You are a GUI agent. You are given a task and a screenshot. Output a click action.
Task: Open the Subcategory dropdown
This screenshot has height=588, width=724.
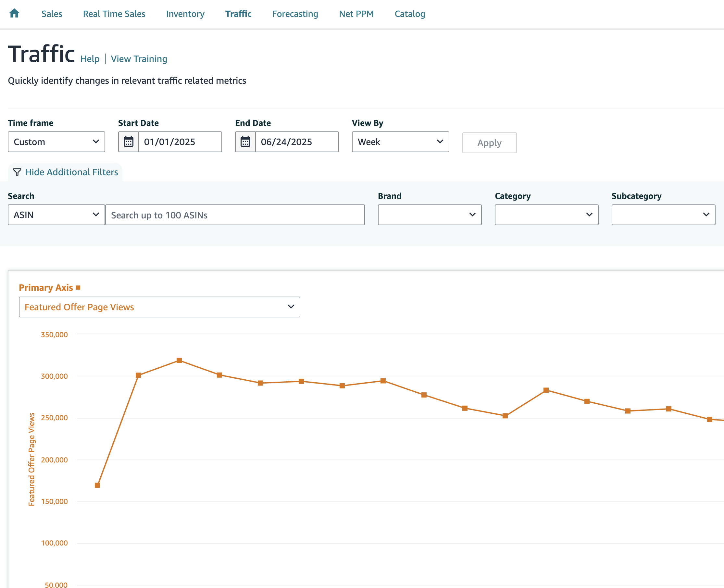663,215
